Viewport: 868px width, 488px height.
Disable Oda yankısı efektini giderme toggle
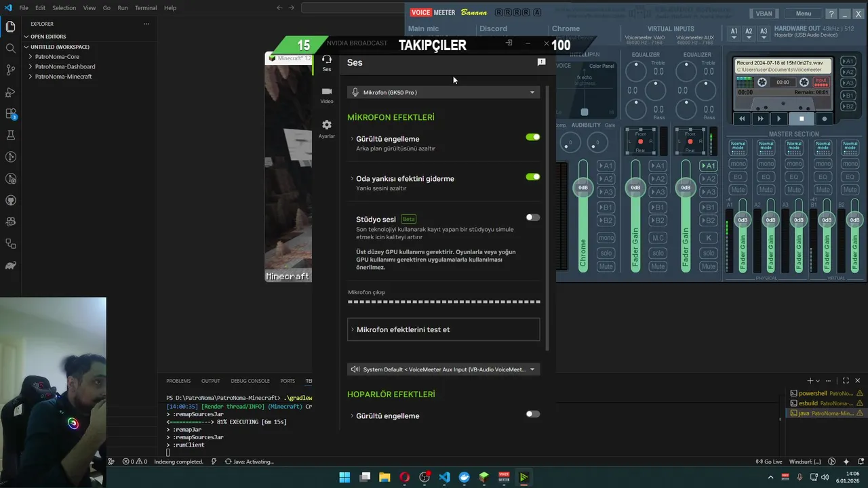click(x=533, y=177)
